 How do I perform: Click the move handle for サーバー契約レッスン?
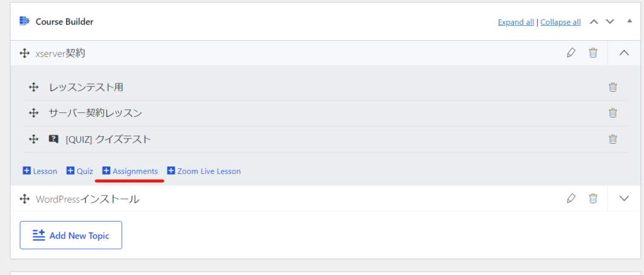[x=34, y=113]
